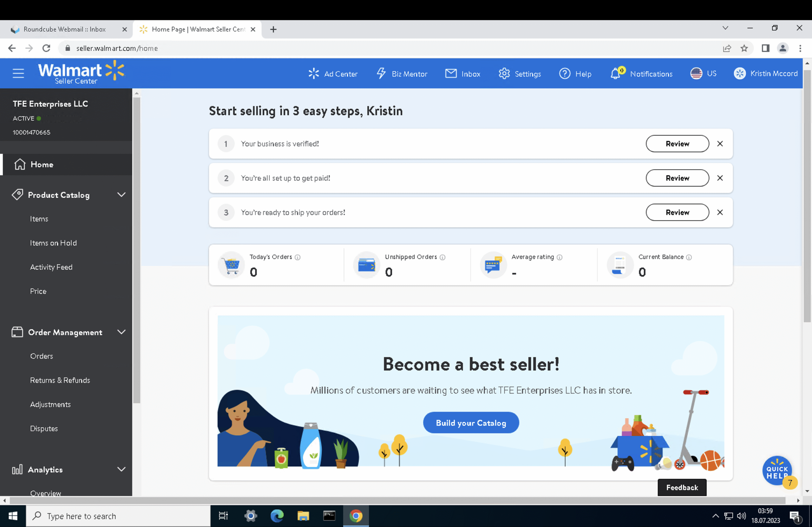Open the US country selector
This screenshot has height=527, width=812.
tap(703, 73)
